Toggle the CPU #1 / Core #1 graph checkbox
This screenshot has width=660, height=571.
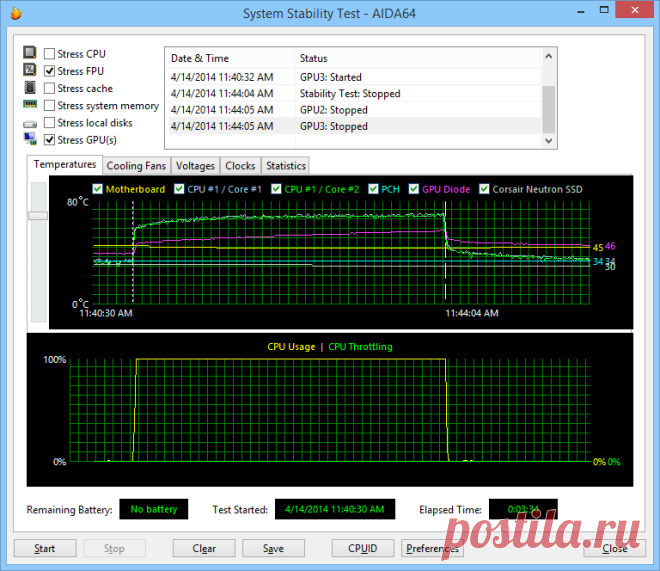click(179, 189)
